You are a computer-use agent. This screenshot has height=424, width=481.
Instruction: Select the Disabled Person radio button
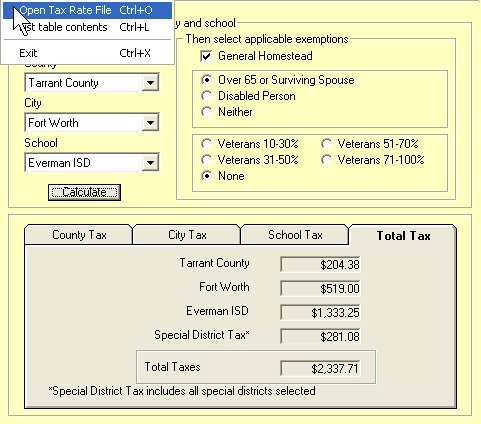click(207, 96)
